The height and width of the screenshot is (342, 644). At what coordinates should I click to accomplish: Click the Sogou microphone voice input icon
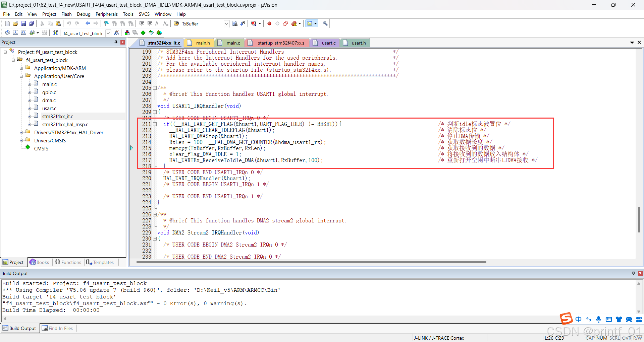pyautogui.click(x=599, y=319)
